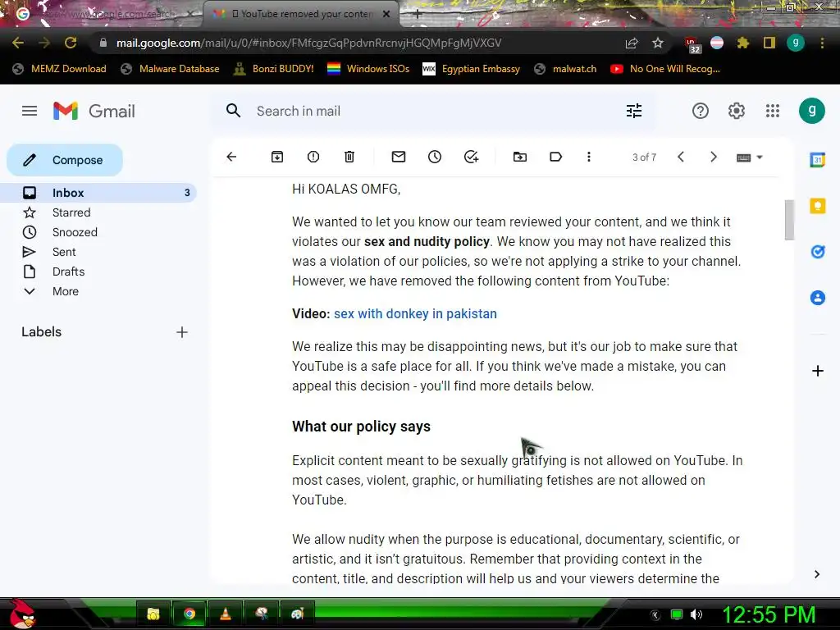The height and width of the screenshot is (630, 840).
Task: Close the YouTube removed content tab
Action: coord(386,15)
